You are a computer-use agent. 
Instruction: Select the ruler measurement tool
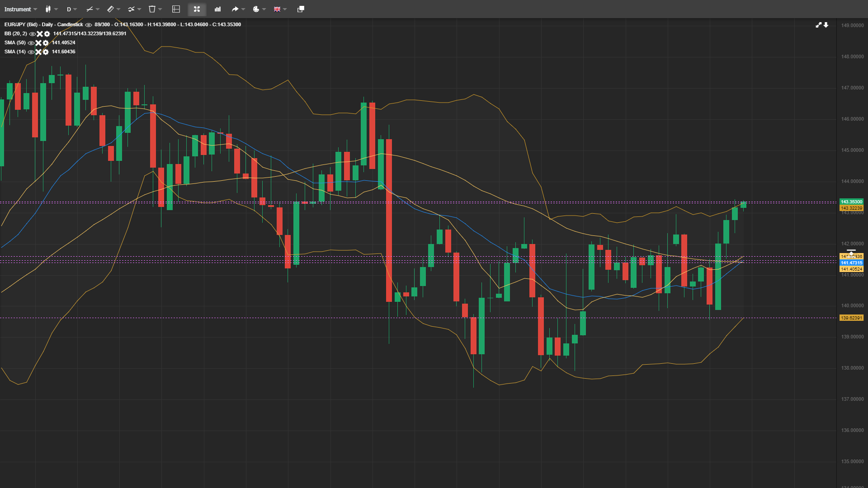click(x=110, y=9)
